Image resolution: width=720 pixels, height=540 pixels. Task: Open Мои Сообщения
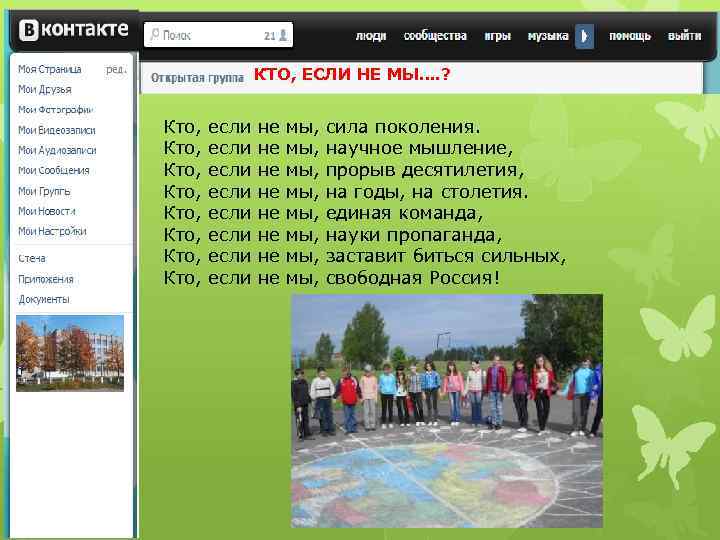pos(53,170)
